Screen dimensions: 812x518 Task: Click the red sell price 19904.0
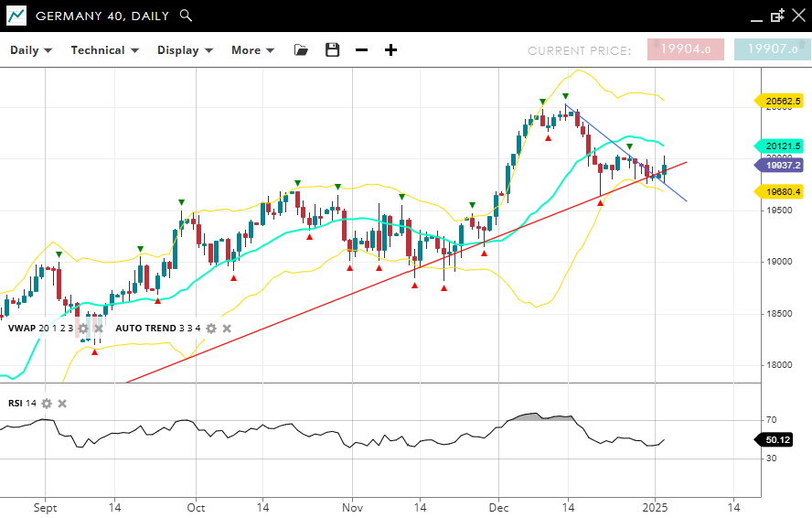coord(685,49)
